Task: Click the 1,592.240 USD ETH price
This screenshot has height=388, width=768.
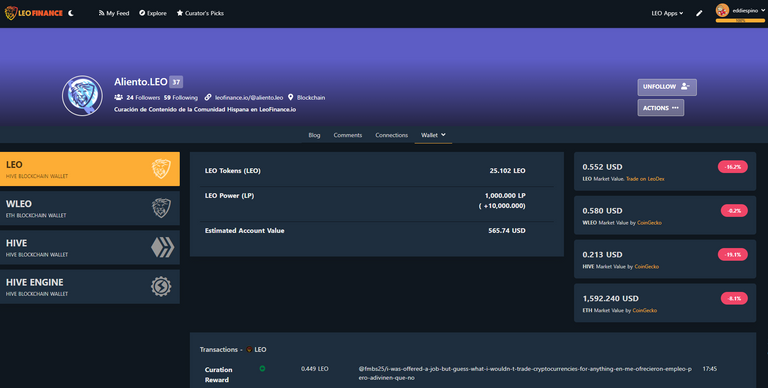Action: pyautogui.click(x=610, y=298)
